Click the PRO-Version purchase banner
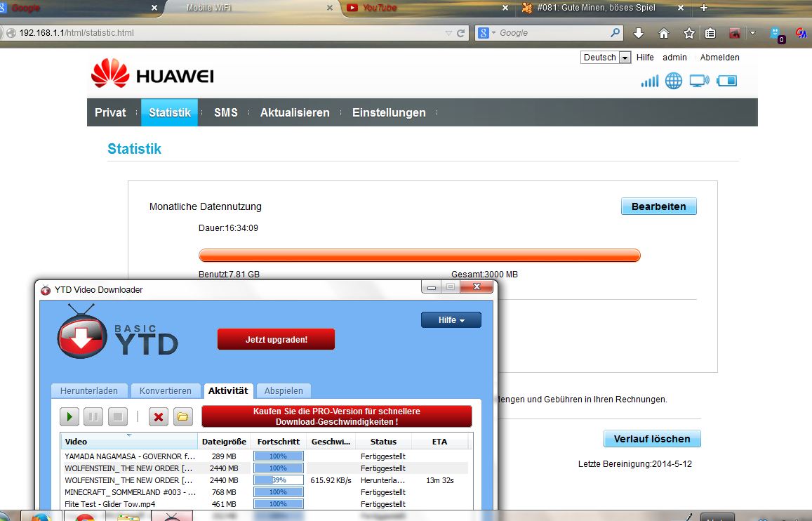The height and width of the screenshot is (521, 812). point(337,416)
